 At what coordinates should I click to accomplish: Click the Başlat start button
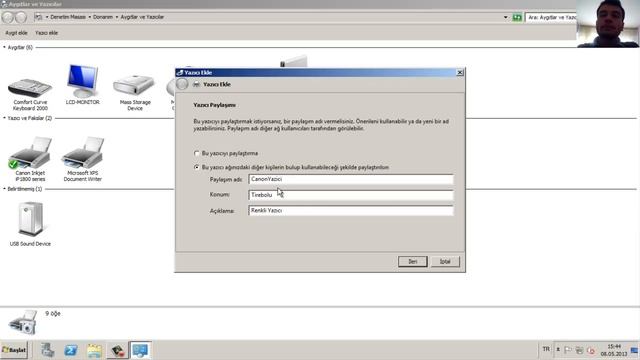coord(14,350)
